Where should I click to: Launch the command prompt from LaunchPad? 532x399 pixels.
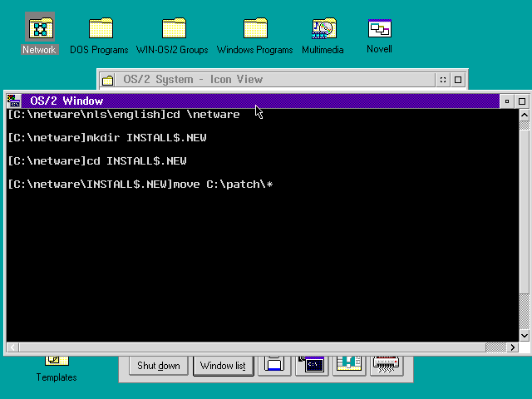click(314, 365)
